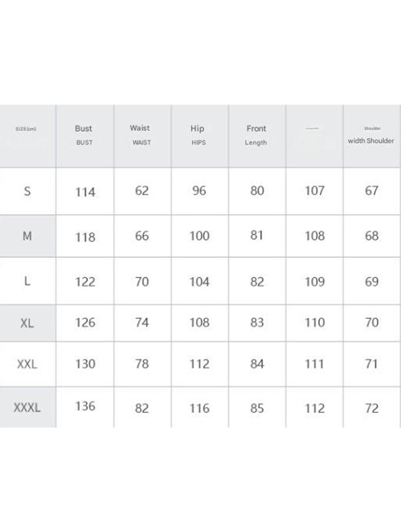
Task: Select bust value 136 for size XXXL
Action: click(85, 406)
